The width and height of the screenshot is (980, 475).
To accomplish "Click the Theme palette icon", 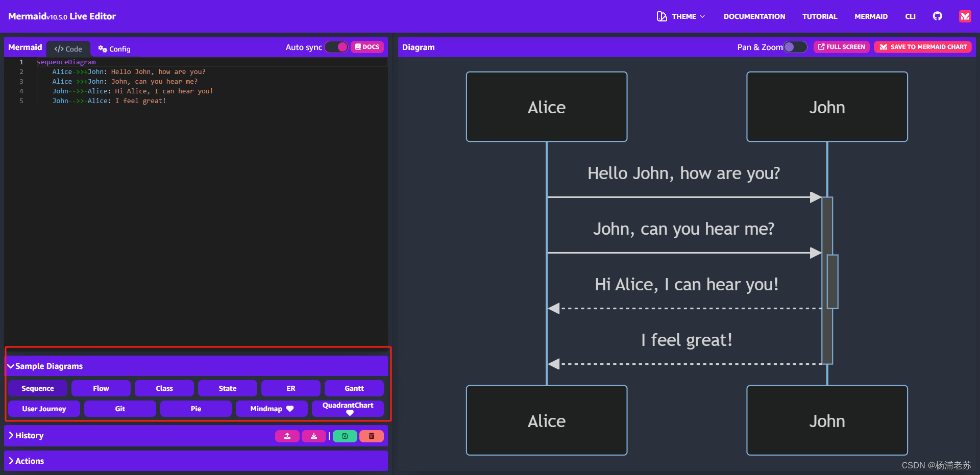I will [661, 16].
